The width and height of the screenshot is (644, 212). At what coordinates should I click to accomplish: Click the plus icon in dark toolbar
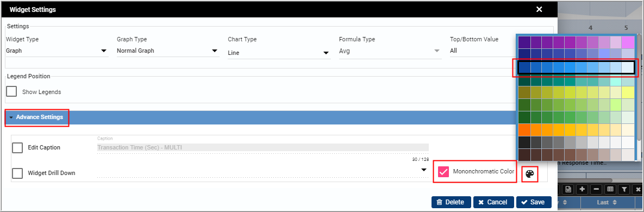(582, 189)
